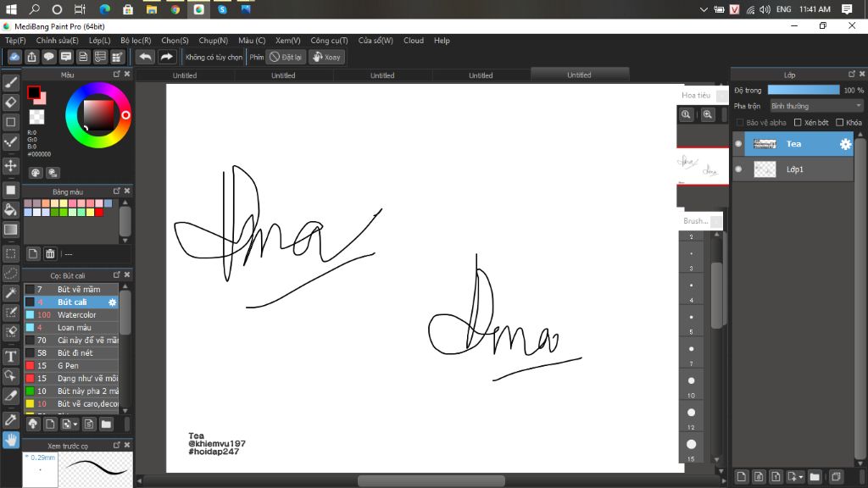Image resolution: width=868 pixels, height=488 pixels.
Task: Select the transparent color swatch
Action: coord(36,117)
